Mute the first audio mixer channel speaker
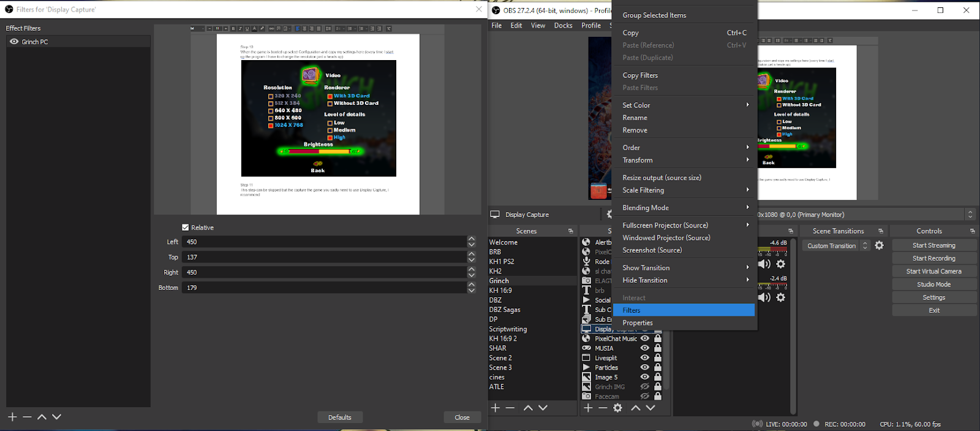The image size is (980, 431). pos(764,264)
